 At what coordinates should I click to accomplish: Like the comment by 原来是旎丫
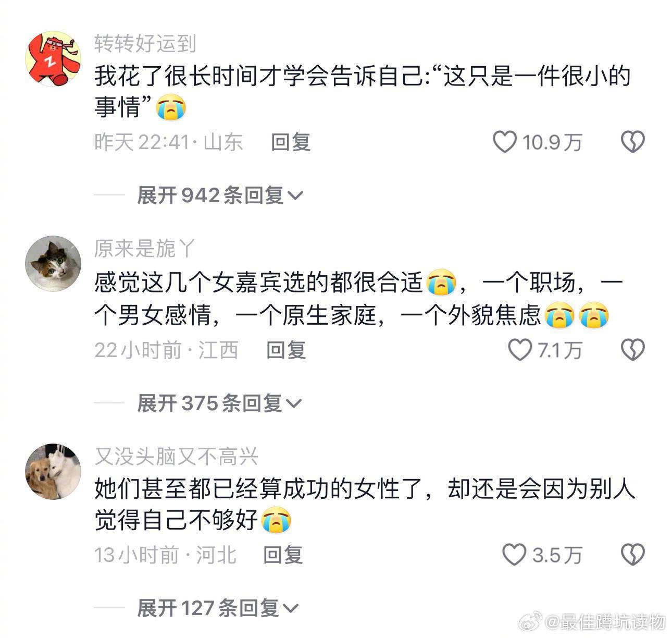point(520,350)
